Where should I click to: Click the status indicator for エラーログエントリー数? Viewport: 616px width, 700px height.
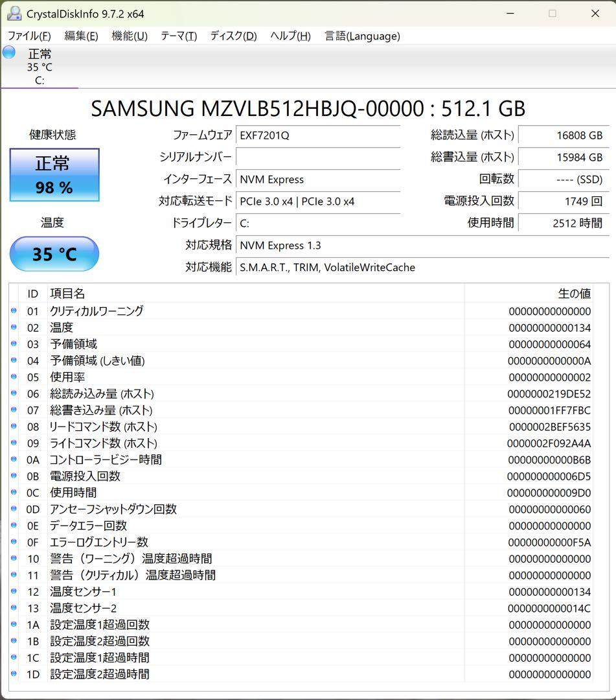(14, 542)
